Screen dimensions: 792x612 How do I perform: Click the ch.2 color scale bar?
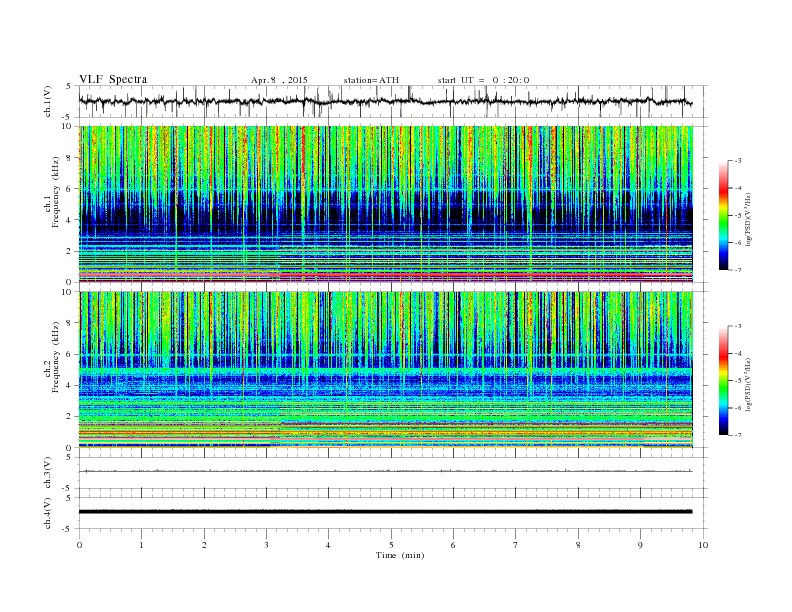click(723, 380)
